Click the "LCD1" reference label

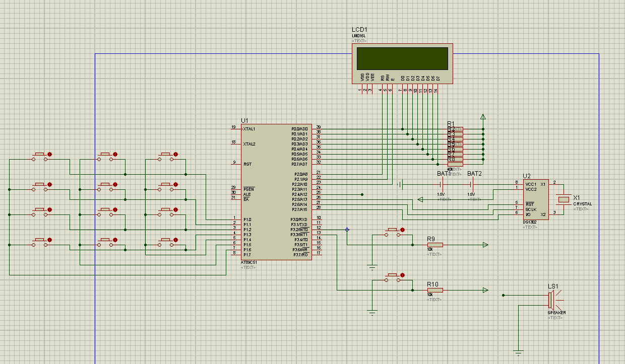pyautogui.click(x=360, y=30)
